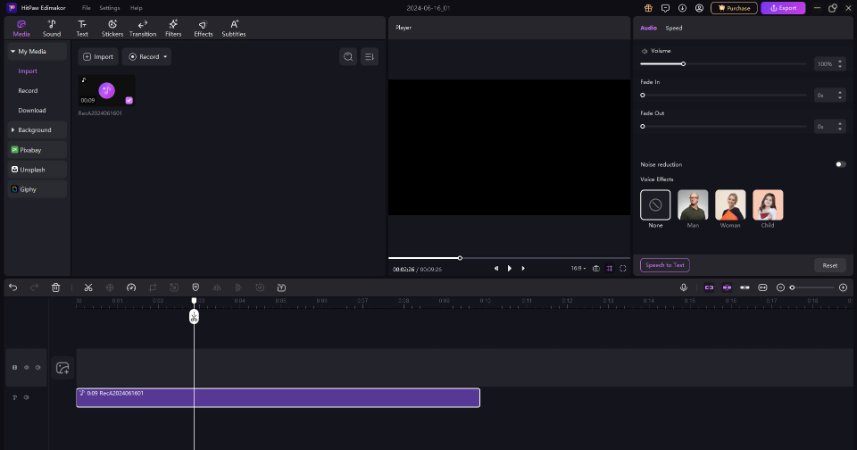Click the Volume slider handle
Image resolution: width=857 pixels, height=450 pixels.
(683, 64)
